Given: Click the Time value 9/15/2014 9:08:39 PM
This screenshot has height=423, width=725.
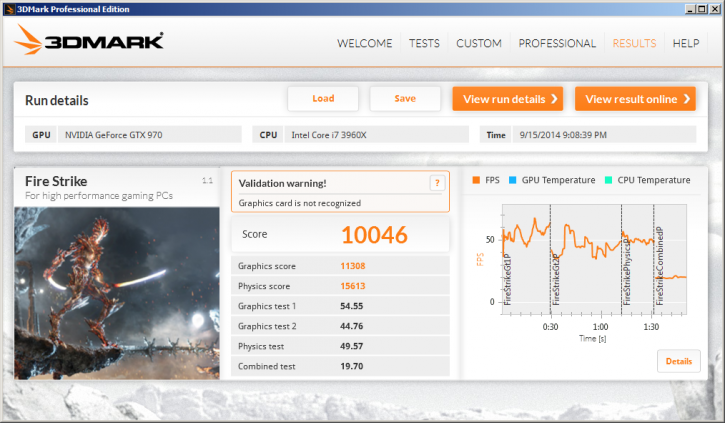Looking at the screenshot, I should tap(604, 135).
